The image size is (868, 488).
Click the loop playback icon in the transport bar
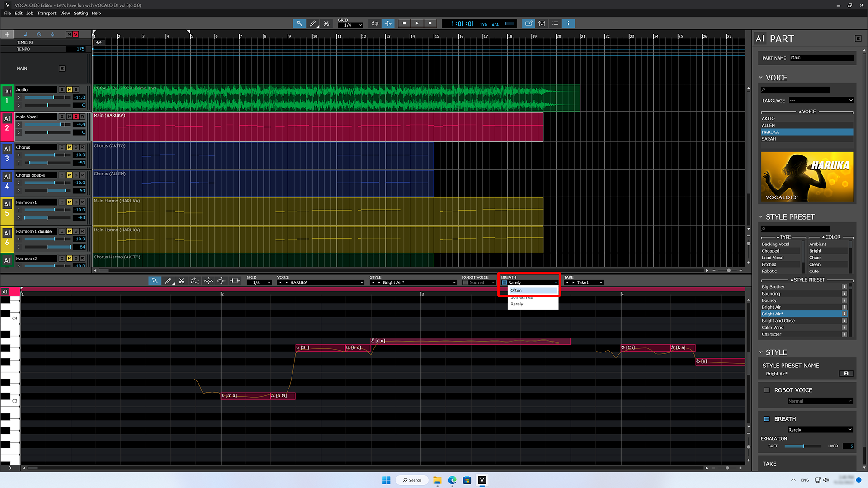[374, 23]
